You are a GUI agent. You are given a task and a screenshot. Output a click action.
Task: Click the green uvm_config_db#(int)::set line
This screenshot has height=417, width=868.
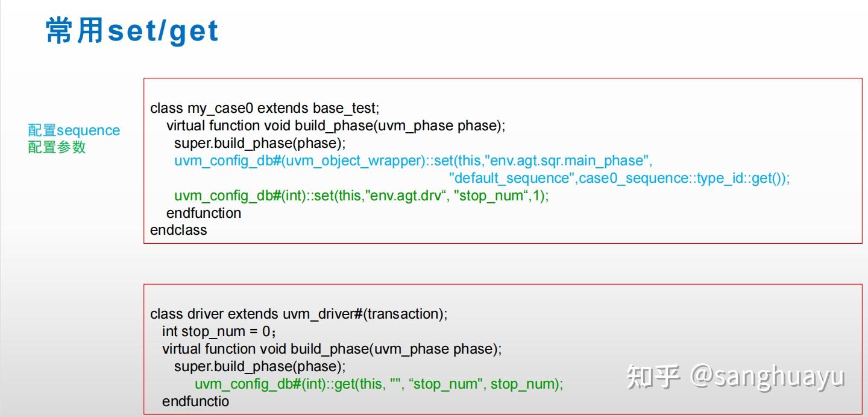click(x=362, y=196)
